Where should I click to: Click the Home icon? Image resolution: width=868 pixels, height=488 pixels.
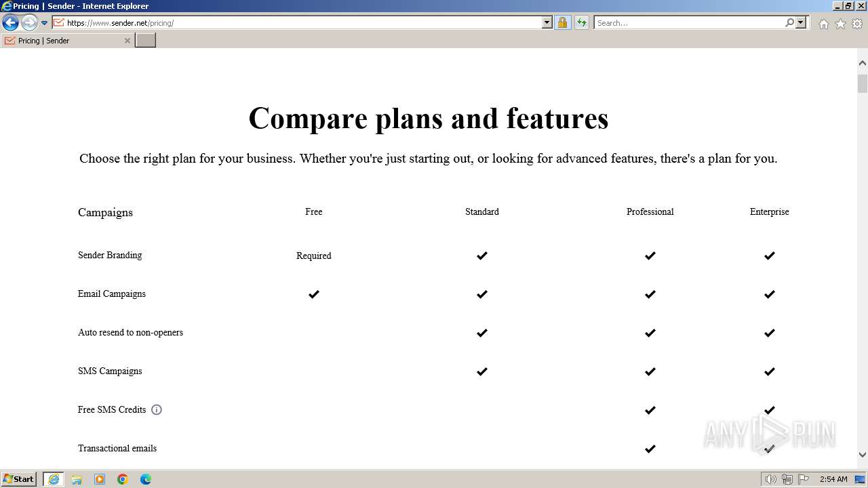coord(823,24)
